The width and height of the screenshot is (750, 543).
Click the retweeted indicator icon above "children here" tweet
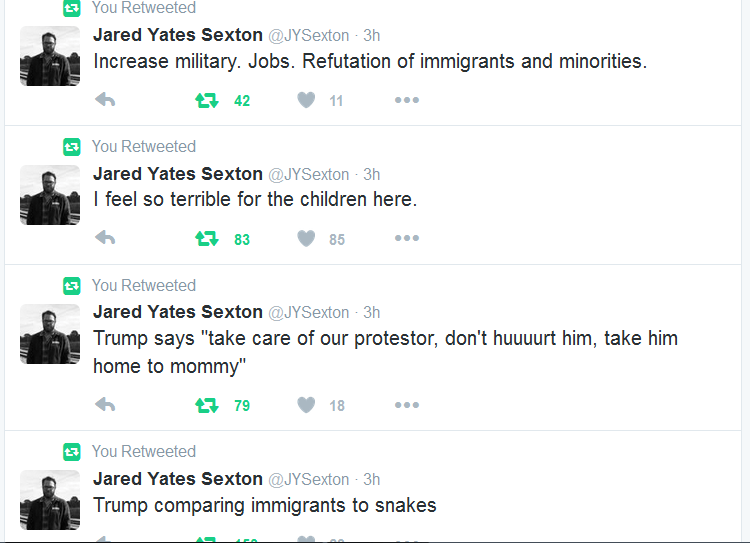pos(71,147)
